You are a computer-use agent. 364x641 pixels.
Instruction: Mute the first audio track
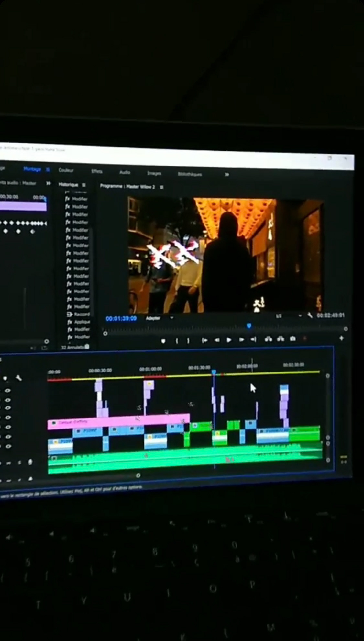click(8, 464)
